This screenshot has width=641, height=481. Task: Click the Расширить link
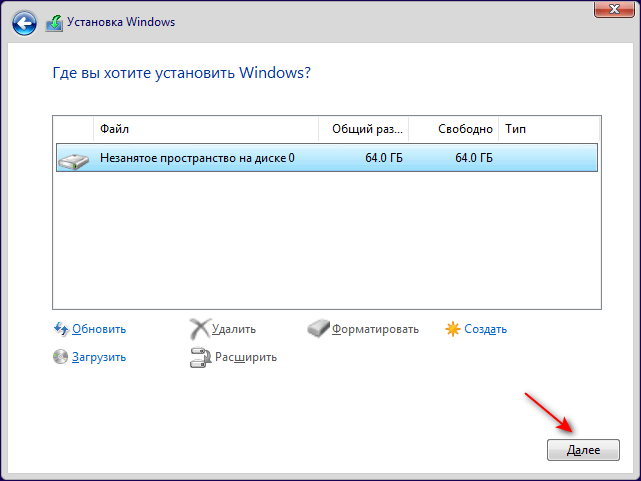pyautogui.click(x=246, y=357)
